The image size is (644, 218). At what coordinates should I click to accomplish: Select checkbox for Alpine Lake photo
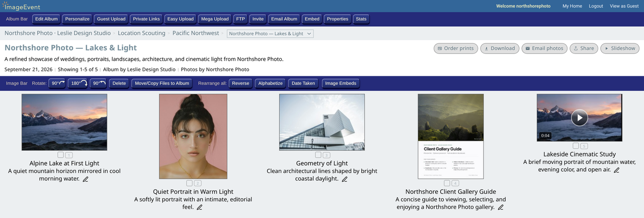(x=61, y=155)
